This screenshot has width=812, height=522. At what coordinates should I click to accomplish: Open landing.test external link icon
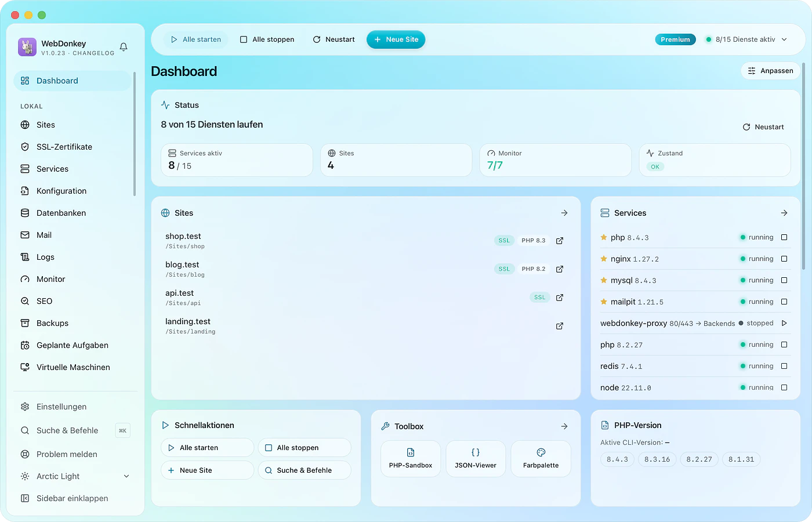coord(560,326)
